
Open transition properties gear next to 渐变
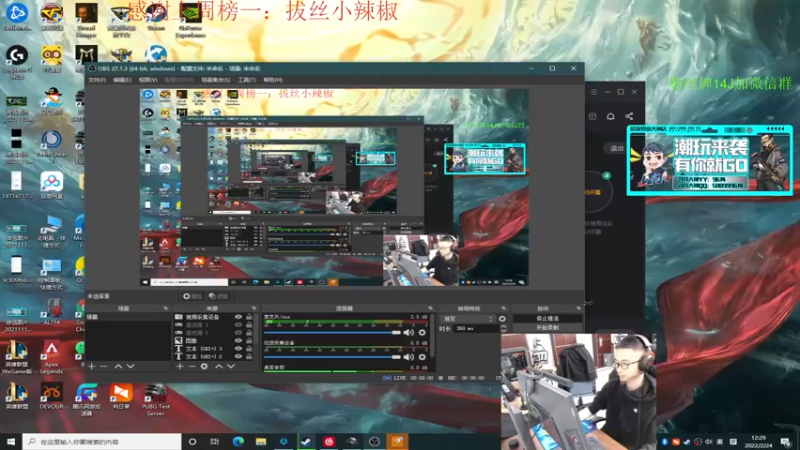[502, 319]
